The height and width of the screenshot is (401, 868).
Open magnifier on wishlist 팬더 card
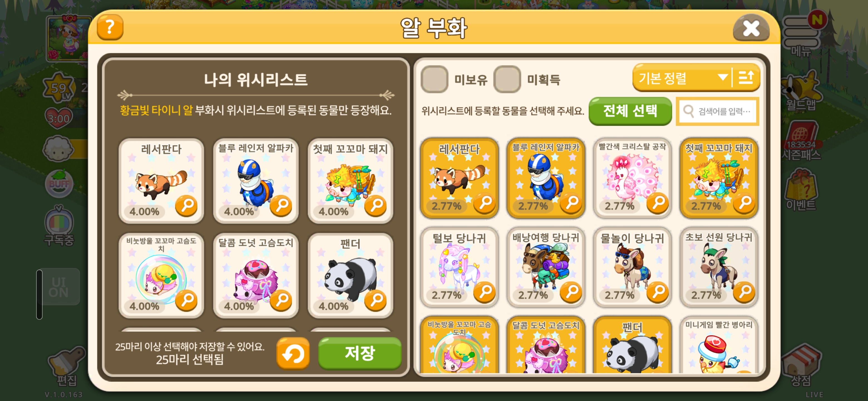tap(375, 300)
